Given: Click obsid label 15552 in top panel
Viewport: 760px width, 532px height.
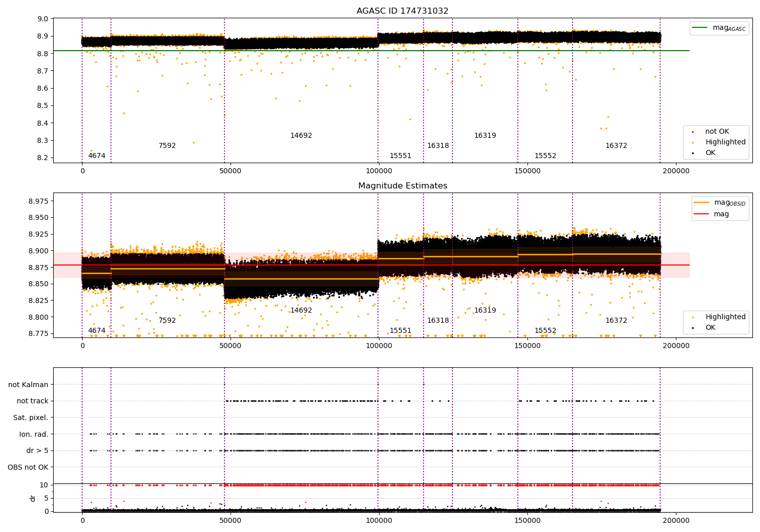Looking at the screenshot, I should (x=545, y=156).
